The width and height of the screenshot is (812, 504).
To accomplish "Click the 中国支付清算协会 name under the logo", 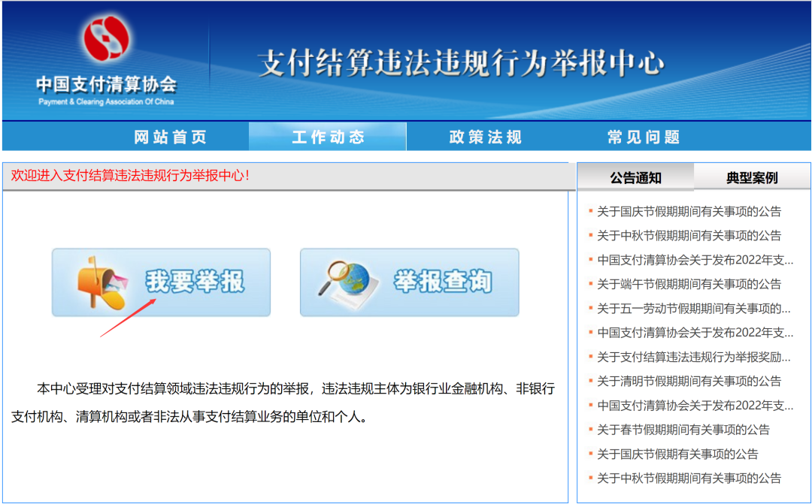I will (x=107, y=85).
